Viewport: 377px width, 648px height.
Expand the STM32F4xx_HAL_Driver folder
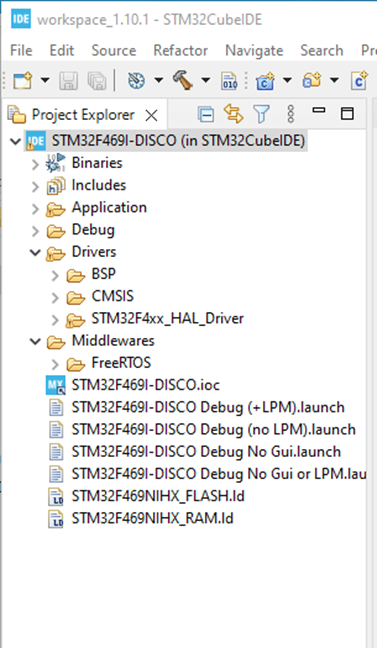point(55,320)
